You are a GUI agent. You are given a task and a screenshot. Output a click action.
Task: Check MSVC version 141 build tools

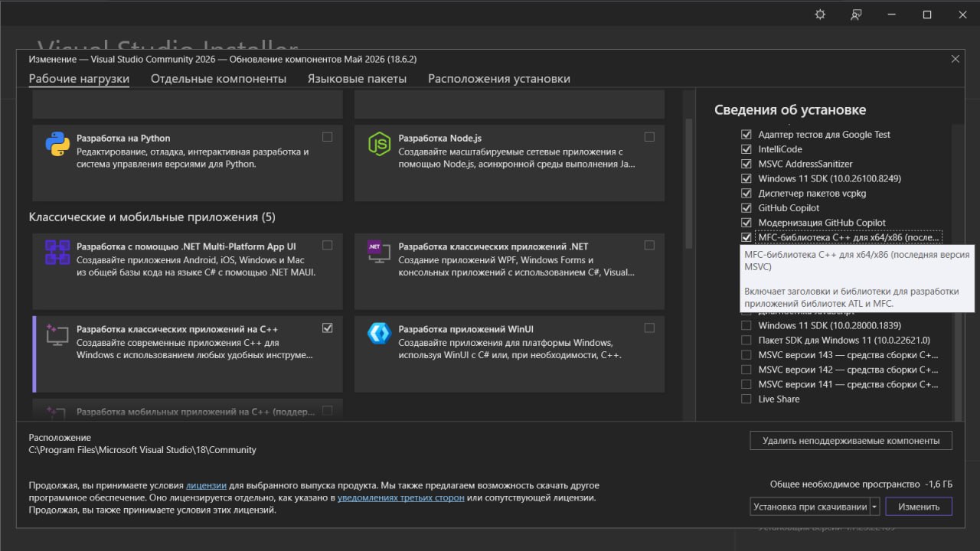click(746, 384)
